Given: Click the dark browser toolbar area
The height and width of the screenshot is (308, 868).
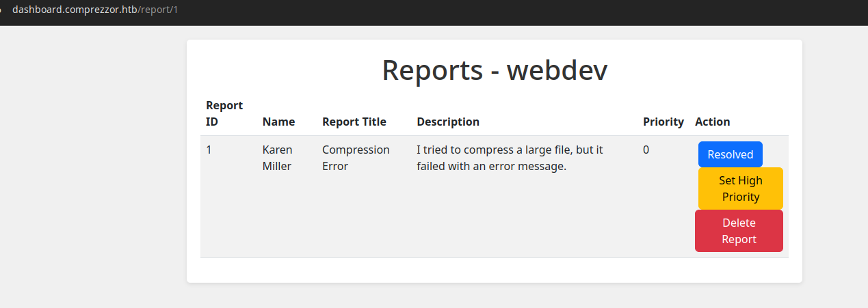Looking at the screenshot, I should 520,12.
